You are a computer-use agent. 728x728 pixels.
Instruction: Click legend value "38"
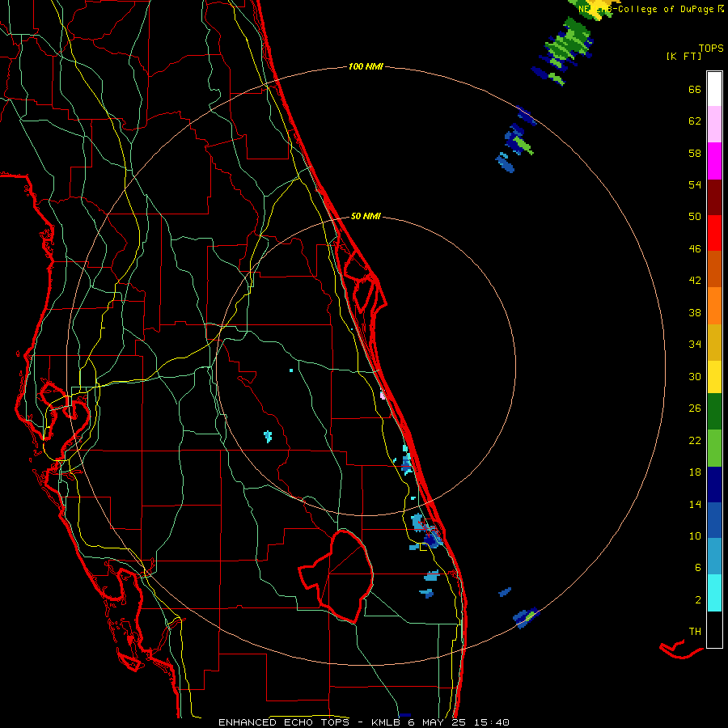[695, 312]
